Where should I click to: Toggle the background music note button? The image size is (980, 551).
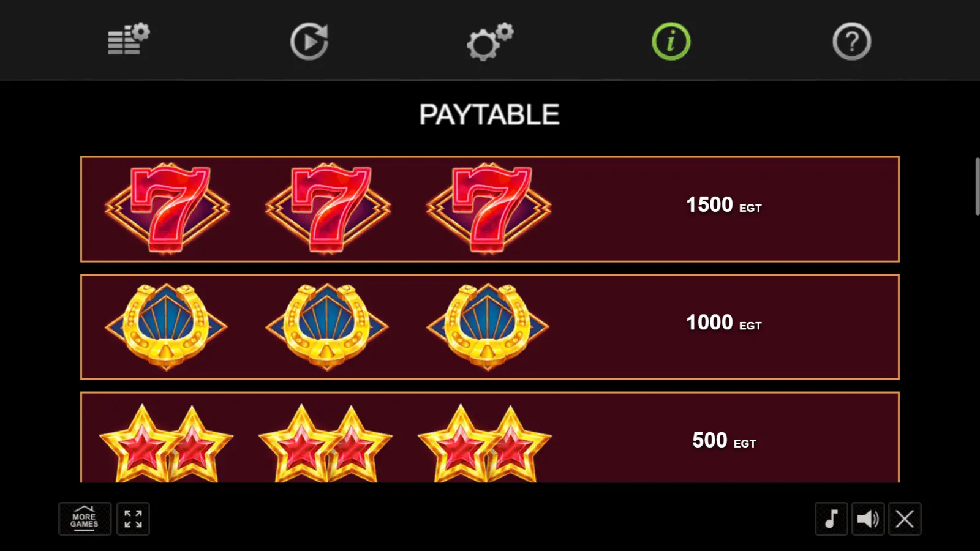(x=831, y=519)
